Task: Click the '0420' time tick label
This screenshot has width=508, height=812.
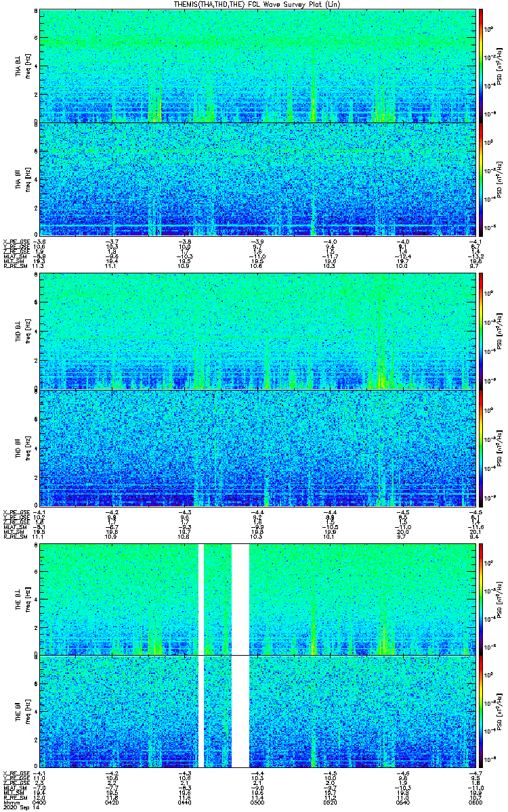Action: pos(112,801)
